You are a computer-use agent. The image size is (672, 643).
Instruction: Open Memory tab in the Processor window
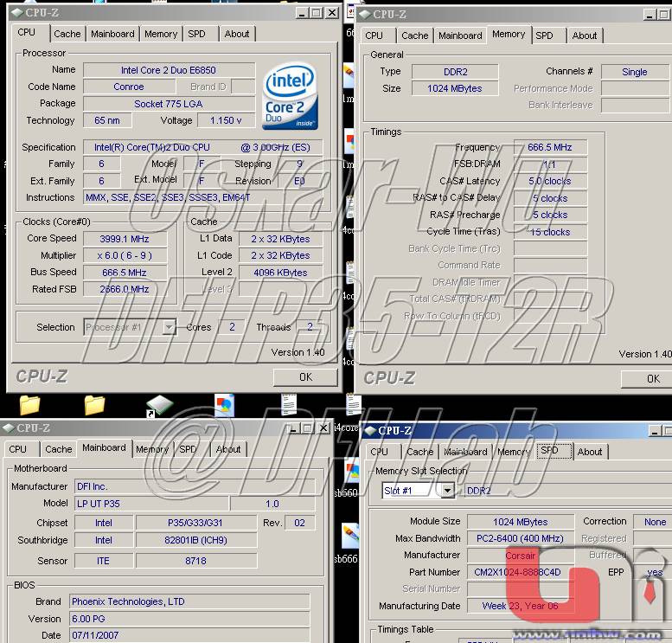(161, 34)
